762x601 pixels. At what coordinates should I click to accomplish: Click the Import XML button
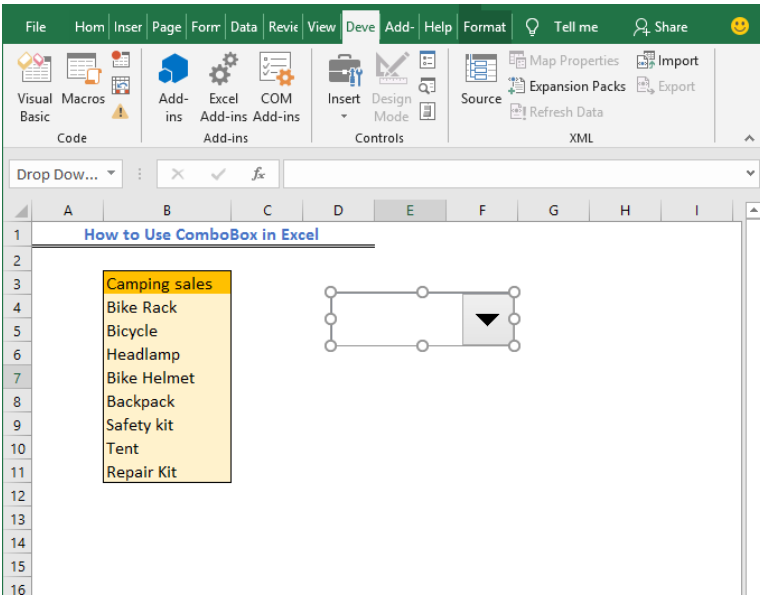point(668,61)
